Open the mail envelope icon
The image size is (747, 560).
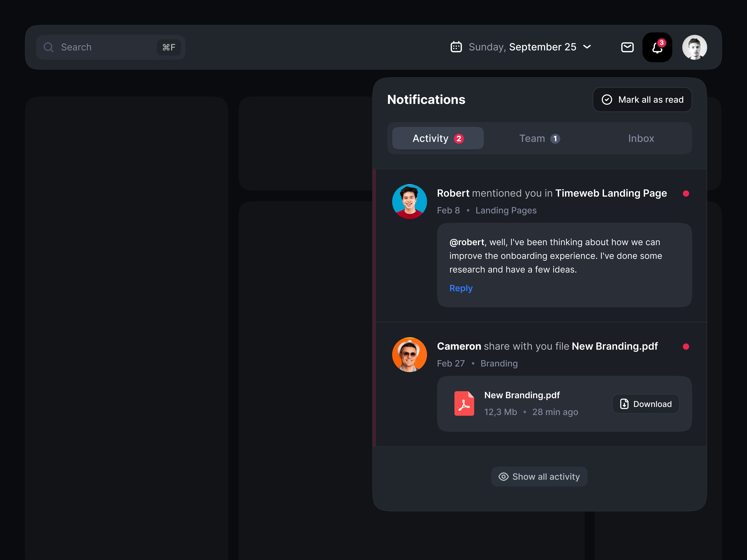(x=627, y=47)
